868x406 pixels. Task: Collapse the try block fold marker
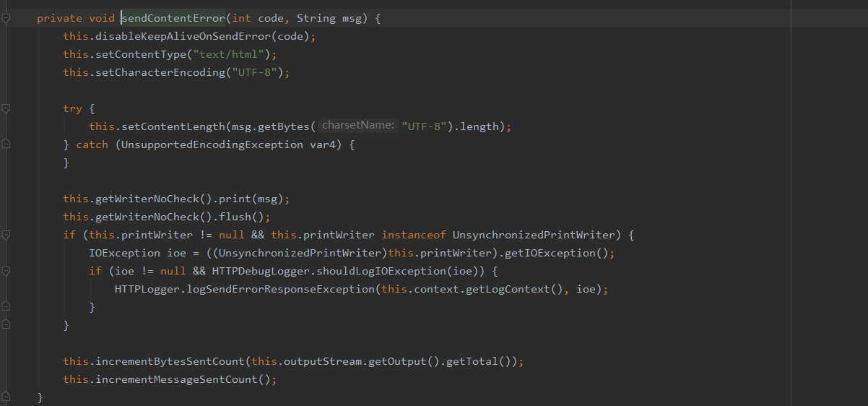pyautogui.click(x=6, y=108)
